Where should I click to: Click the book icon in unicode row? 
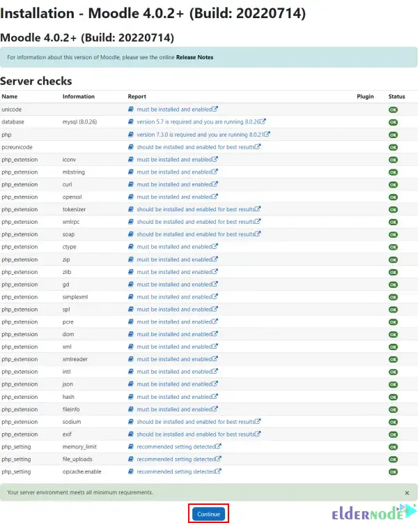[130, 109]
